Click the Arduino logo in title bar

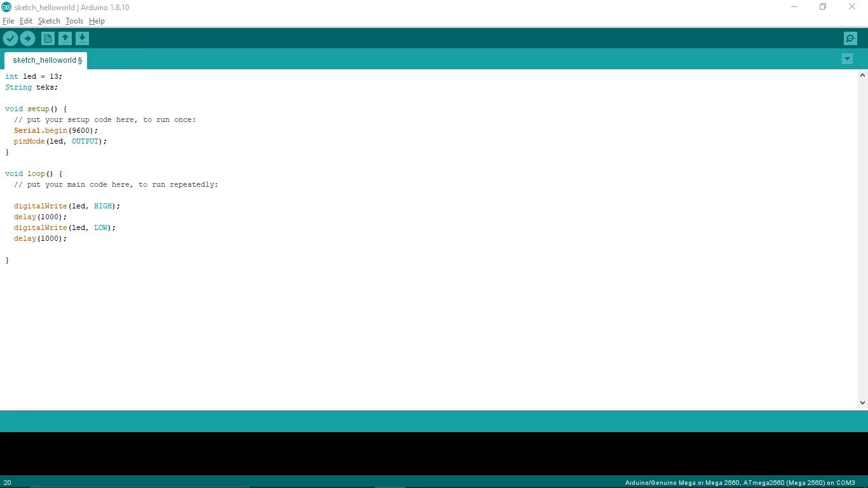(x=6, y=7)
